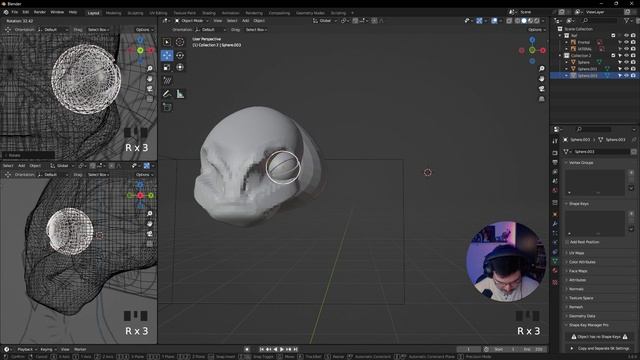This screenshot has height=360, width=640.
Task: Click the zoom magnifier in main viewport
Action: [542, 69]
